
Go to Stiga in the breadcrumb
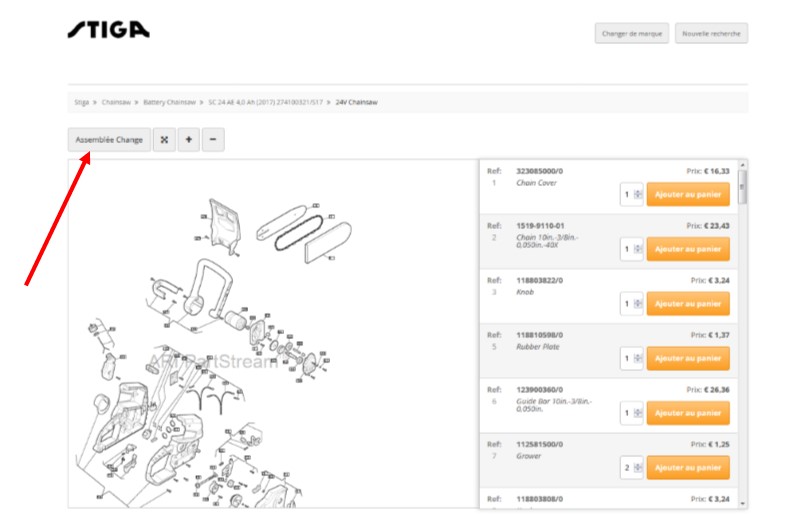(x=82, y=102)
